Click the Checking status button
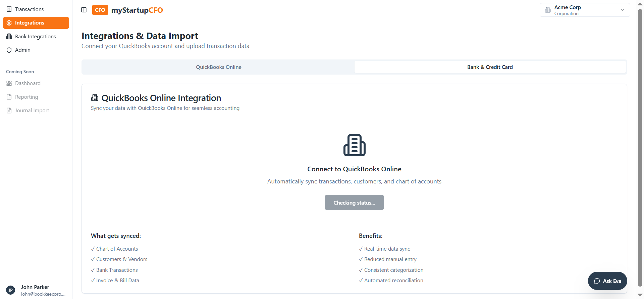Screen dimensions: 644x299 click(354, 203)
